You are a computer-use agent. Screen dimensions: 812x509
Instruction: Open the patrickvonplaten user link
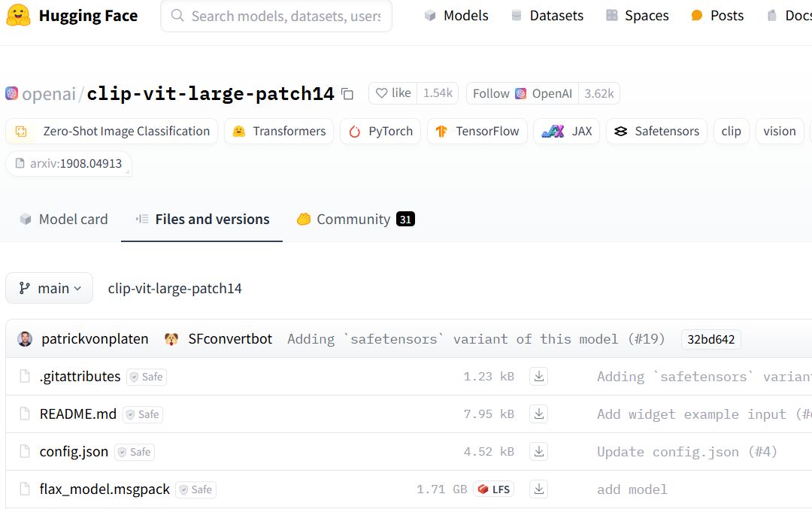pos(95,338)
